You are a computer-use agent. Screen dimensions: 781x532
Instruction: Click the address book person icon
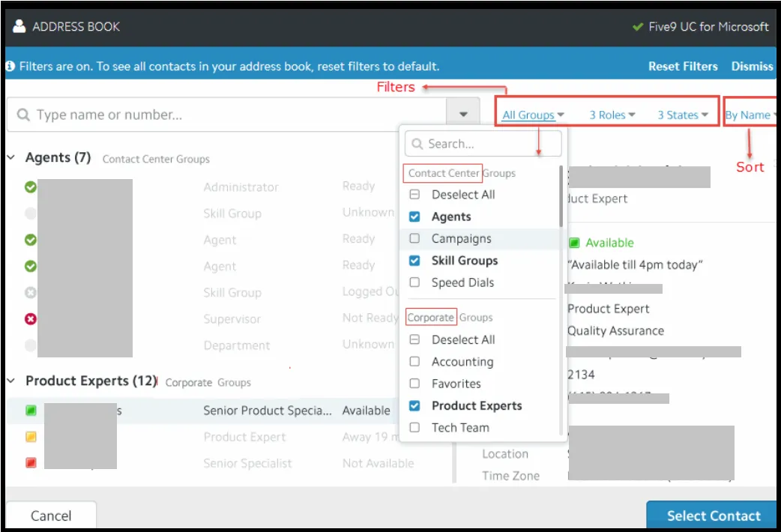[x=19, y=26]
